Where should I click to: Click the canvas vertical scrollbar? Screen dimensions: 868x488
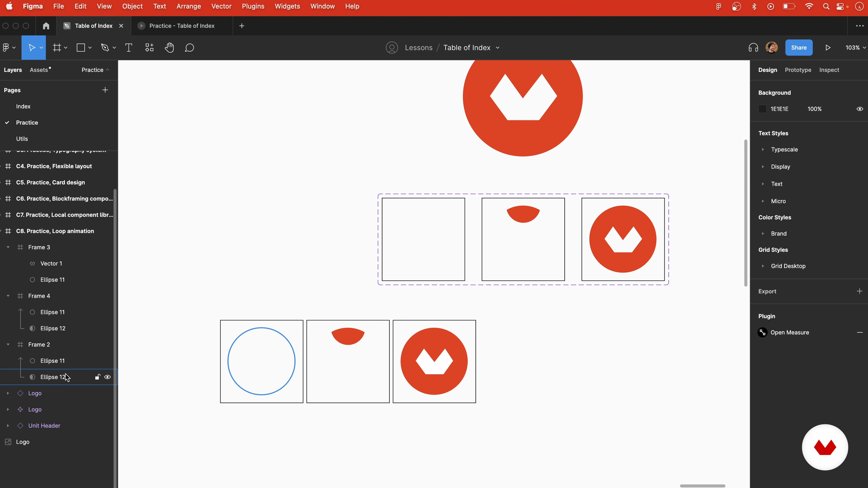pyautogui.click(x=745, y=213)
